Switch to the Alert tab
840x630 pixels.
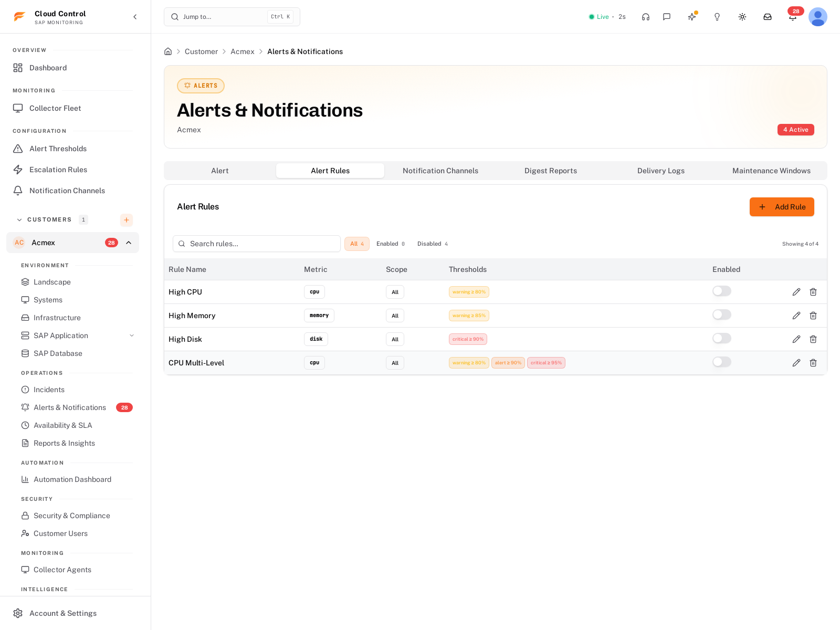point(220,171)
